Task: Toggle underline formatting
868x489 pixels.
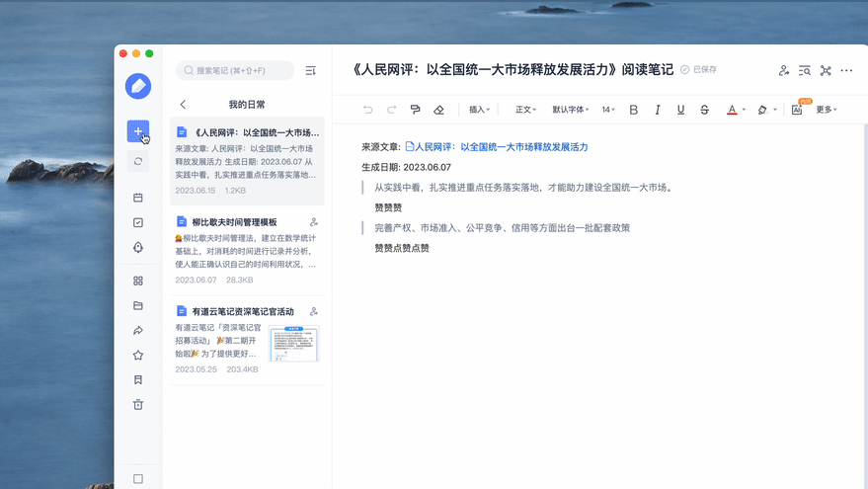Action: point(681,110)
